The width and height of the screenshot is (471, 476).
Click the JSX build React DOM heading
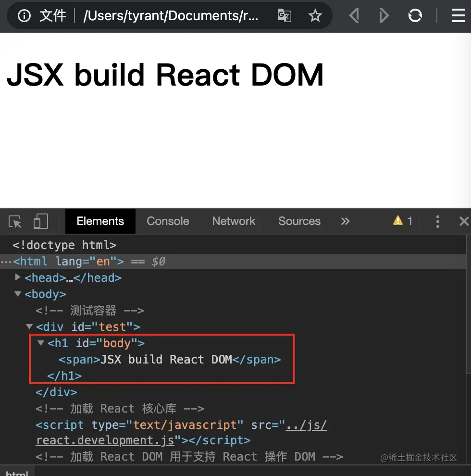[165, 75]
